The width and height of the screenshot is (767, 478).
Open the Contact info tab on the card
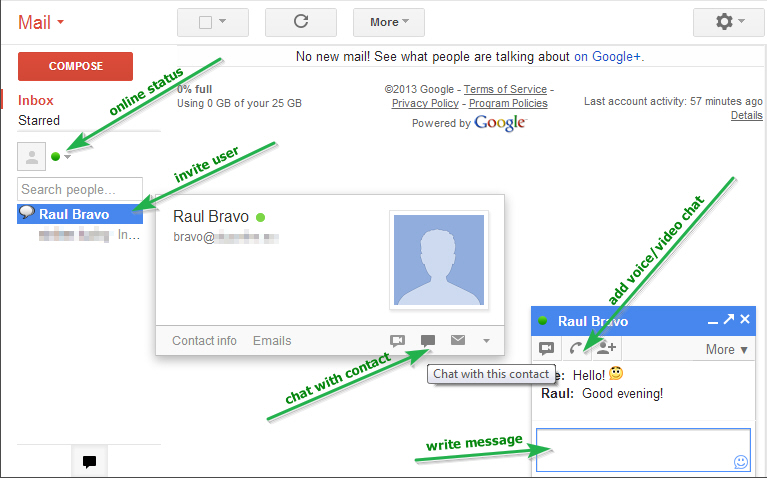pyautogui.click(x=204, y=341)
